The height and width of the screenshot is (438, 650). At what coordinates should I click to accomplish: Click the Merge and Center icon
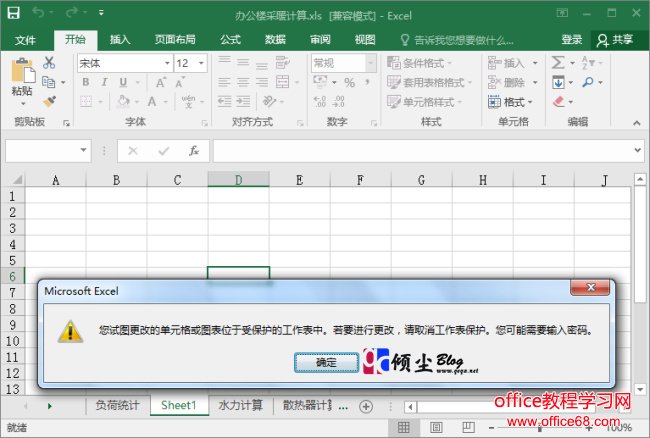tap(283, 82)
